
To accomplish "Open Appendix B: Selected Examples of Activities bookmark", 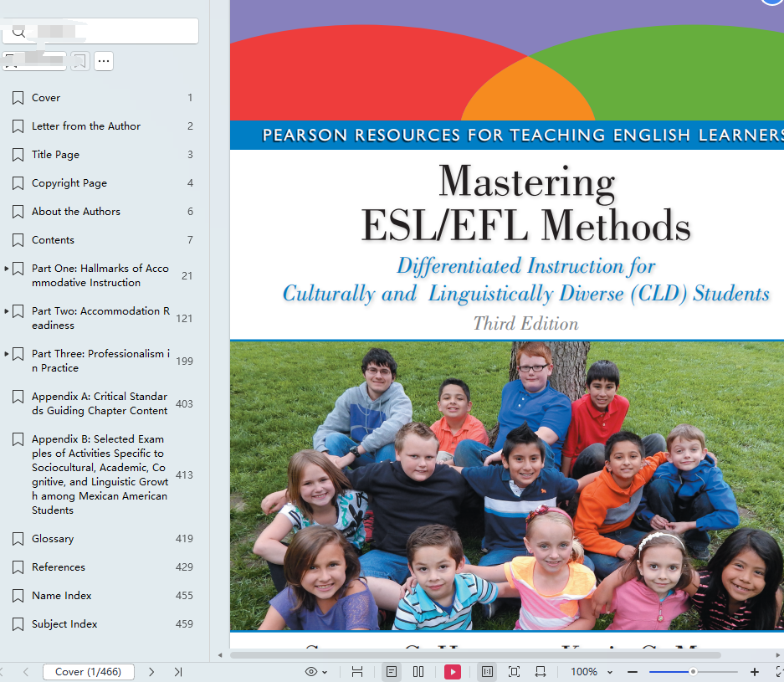I will click(100, 474).
